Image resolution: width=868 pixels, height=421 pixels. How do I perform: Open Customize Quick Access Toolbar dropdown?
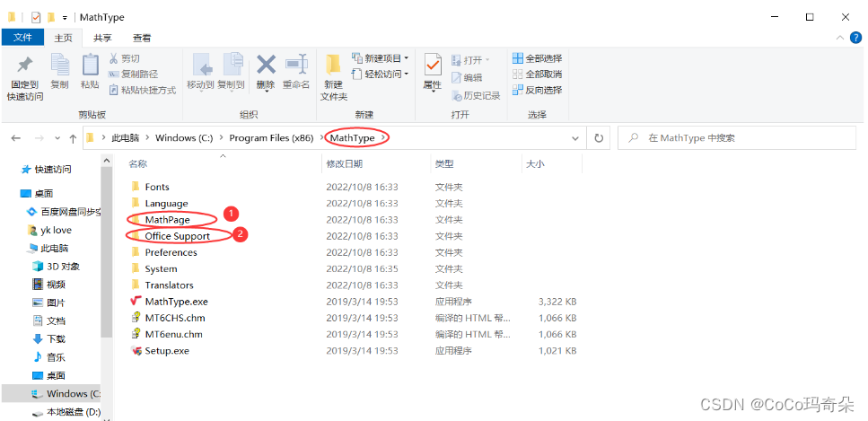pyautogui.click(x=65, y=18)
